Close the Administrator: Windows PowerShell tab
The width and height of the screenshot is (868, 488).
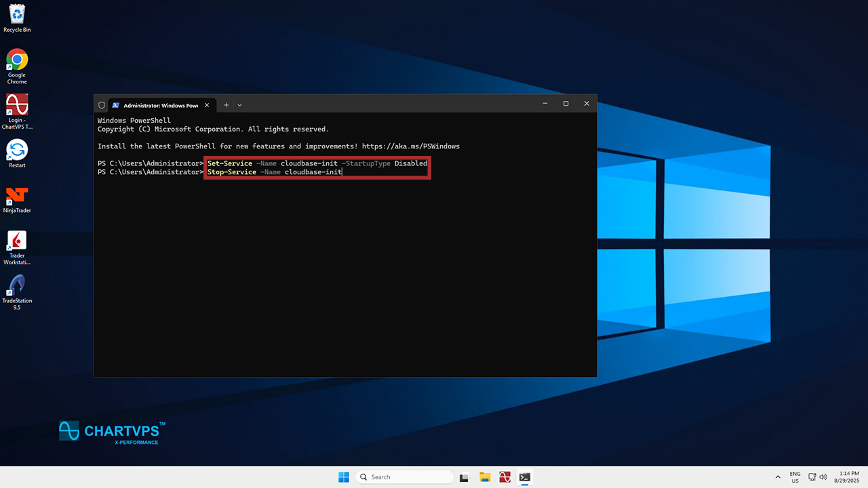[208, 105]
